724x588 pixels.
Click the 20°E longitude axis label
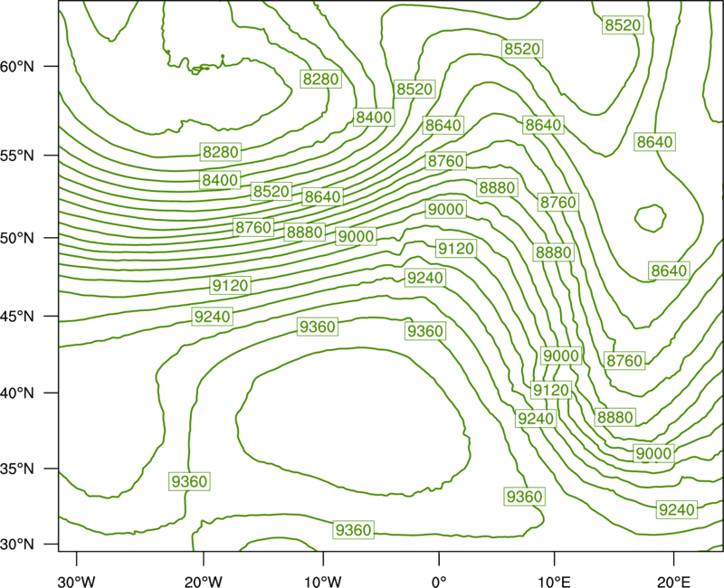click(x=673, y=582)
